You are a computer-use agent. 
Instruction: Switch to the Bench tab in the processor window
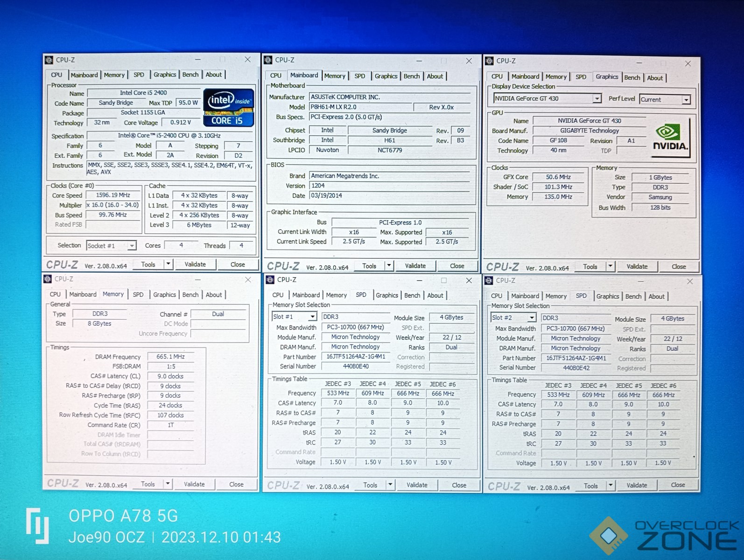(190, 75)
